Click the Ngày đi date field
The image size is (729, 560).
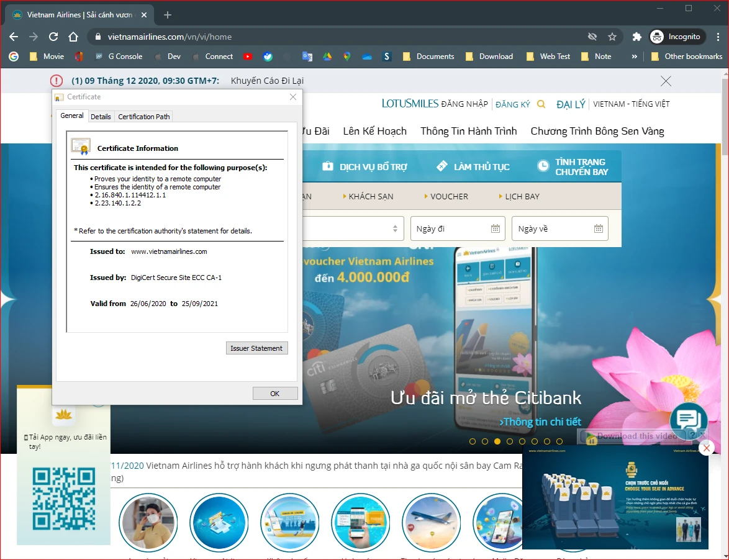click(458, 228)
